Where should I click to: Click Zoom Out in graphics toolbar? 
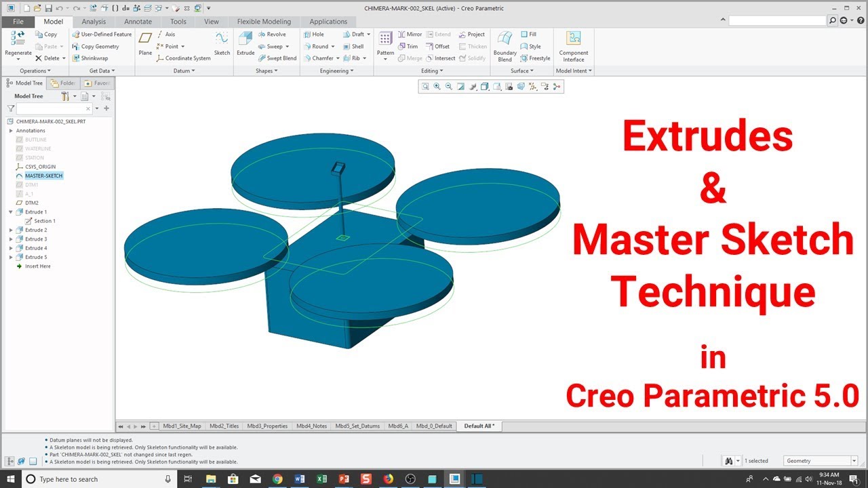coord(448,86)
